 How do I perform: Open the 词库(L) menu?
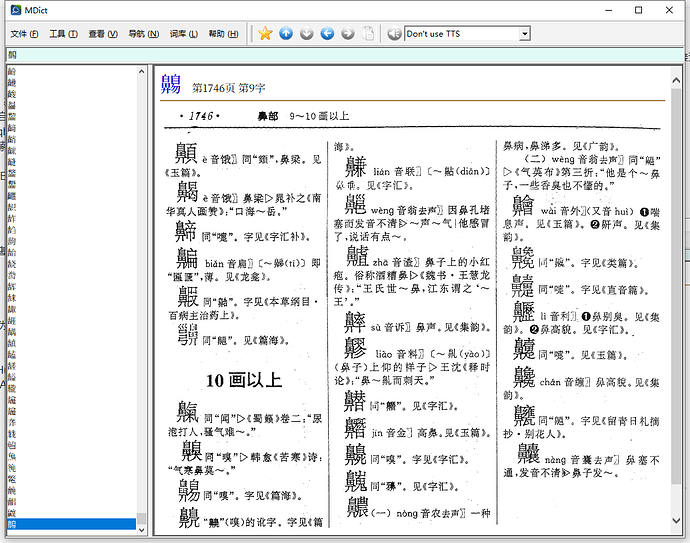(184, 34)
